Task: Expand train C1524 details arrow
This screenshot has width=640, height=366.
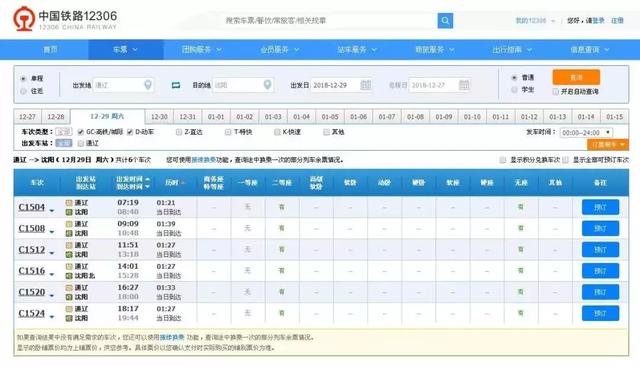Action: 52,317
